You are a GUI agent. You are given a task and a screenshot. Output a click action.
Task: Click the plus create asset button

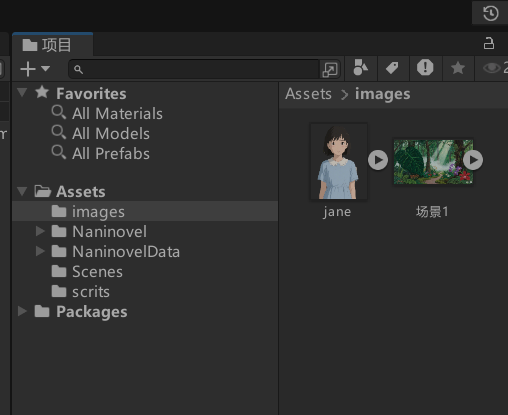click(x=28, y=69)
